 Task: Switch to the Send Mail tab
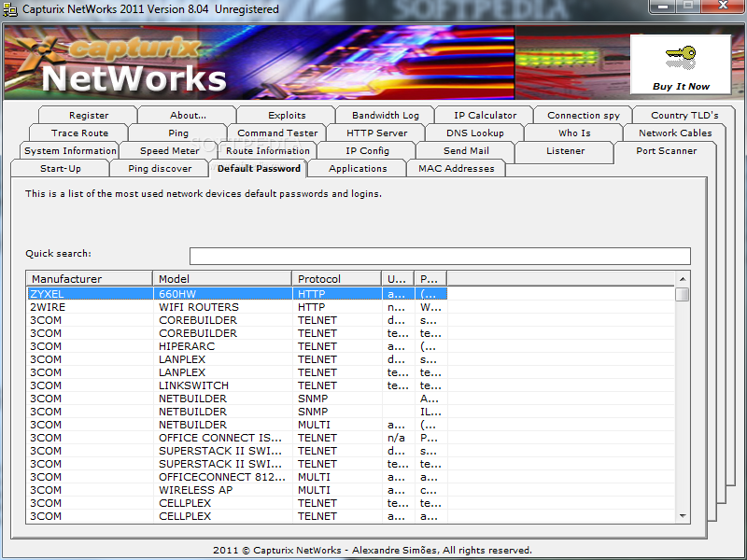click(x=466, y=150)
